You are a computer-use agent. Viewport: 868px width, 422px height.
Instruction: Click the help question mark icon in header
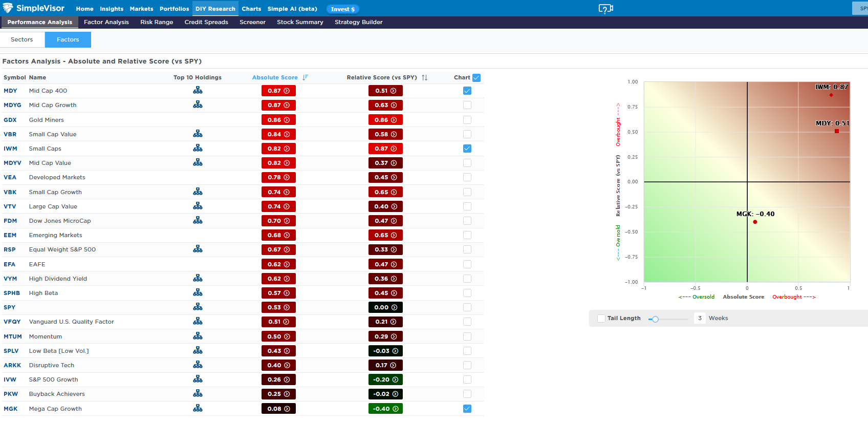tap(605, 9)
